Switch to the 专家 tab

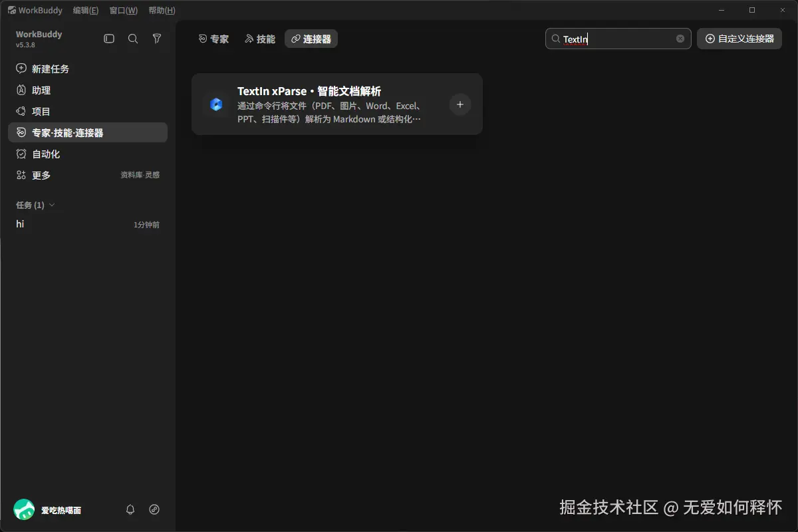[213, 39]
